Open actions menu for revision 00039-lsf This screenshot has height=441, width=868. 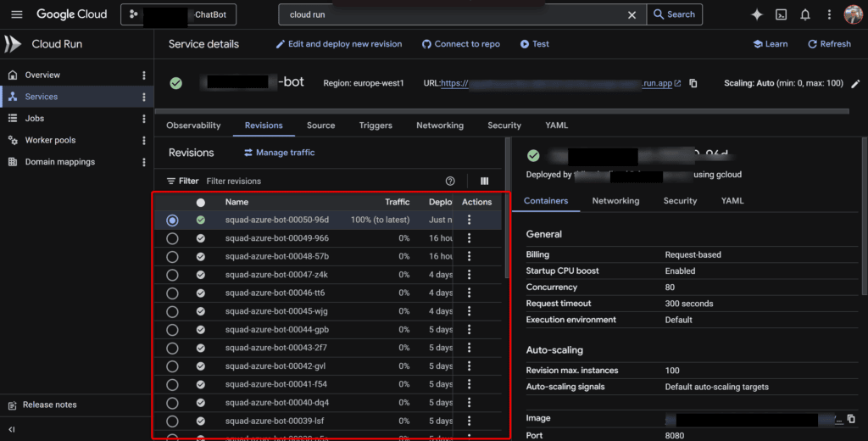pyautogui.click(x=469, y=421)
